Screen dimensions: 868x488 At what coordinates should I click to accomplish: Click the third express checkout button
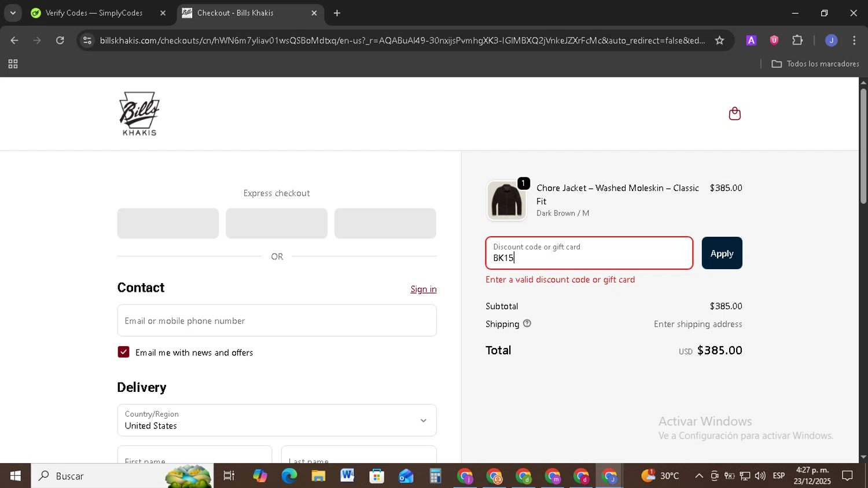tap(385, 223)
